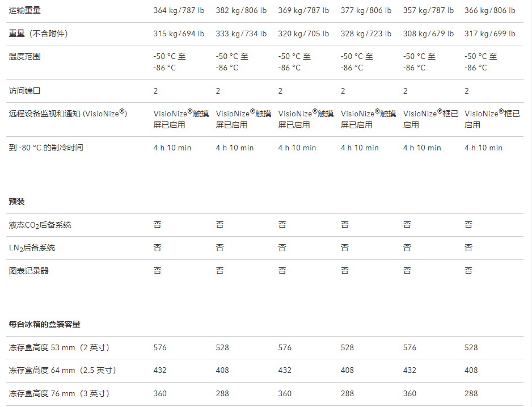This screenshot has height=407, width=532.
Task: Click the 远程设备监视和通知 (VisioNize) label
Action: coord(67,114)
